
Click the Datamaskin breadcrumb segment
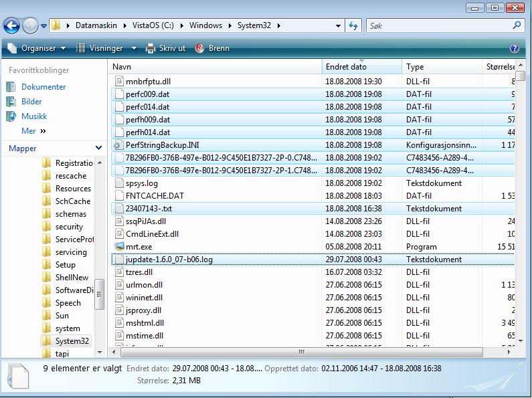click(x=96, y=25)
